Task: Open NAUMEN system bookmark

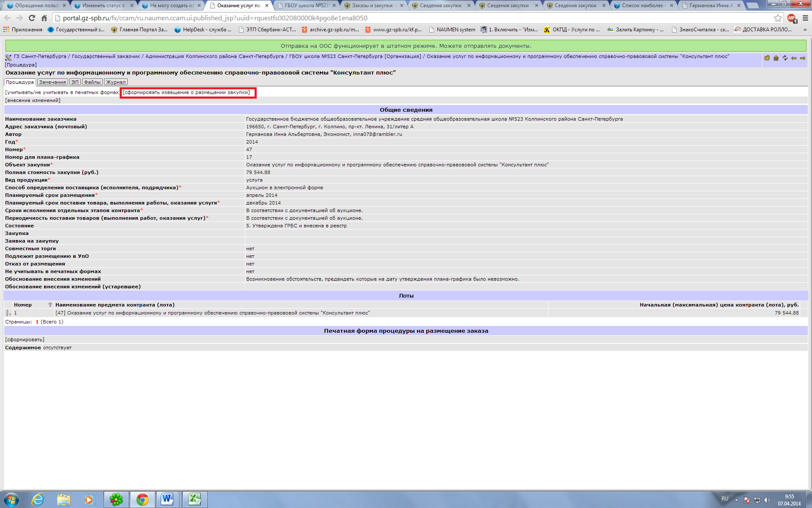Action: tap(452, 30)
